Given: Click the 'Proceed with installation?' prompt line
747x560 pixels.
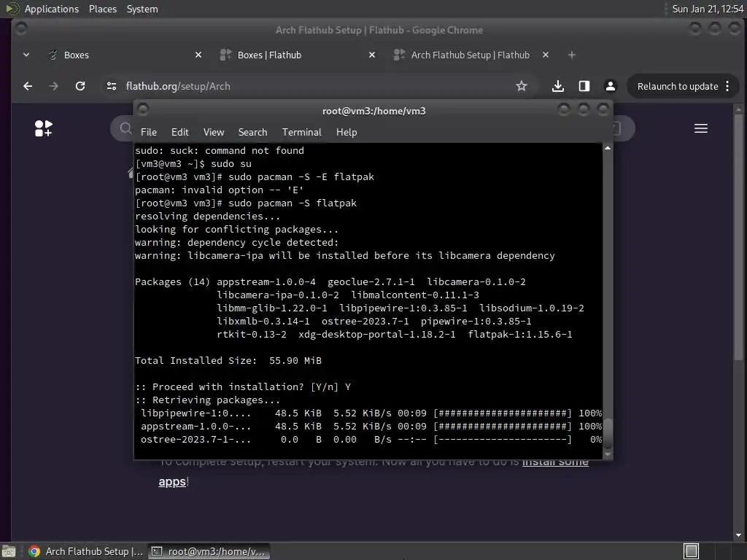Looking at the screenshot, I should tap(243, 386).
